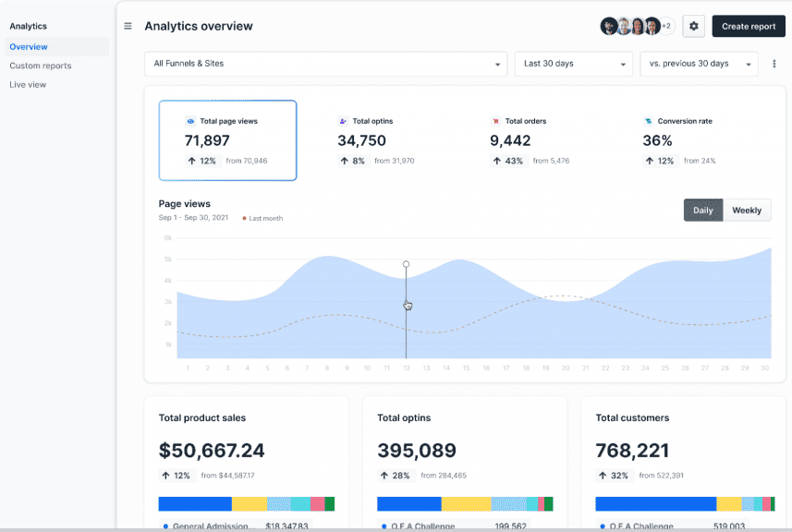The width and height of the screenshot is (792, 532).
Task: Click the Create report button
Action: tap(749, 26)
